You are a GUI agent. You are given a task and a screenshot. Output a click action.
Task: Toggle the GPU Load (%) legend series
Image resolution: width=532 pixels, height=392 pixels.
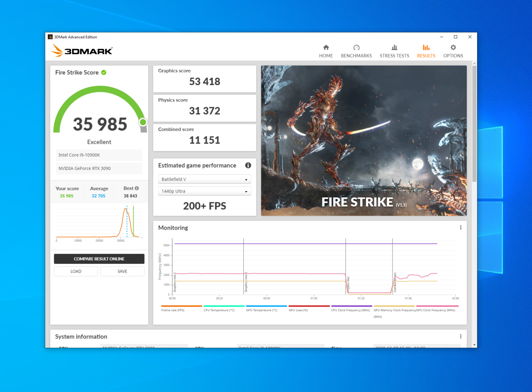(309, 309)
